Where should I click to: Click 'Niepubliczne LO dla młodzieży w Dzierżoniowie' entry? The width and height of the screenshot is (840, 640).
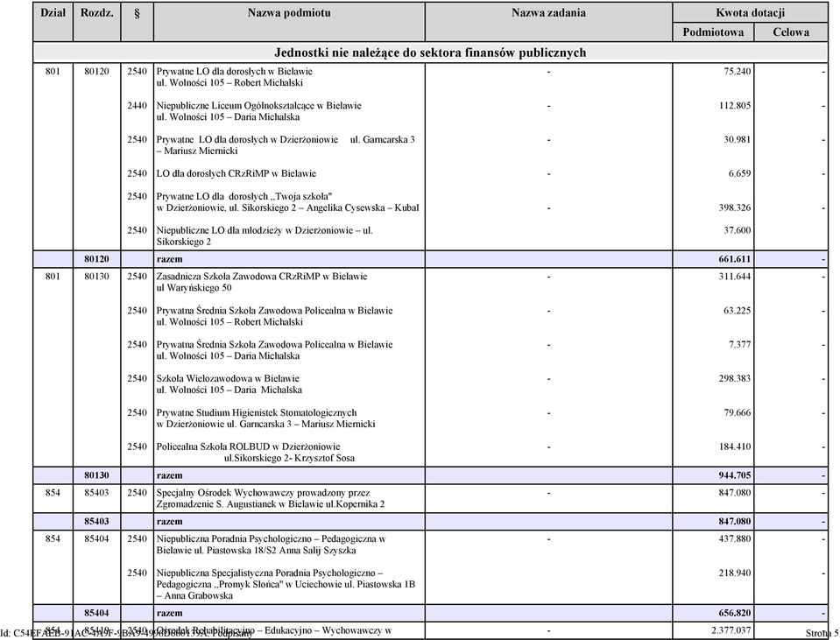[x=265, y=236]
